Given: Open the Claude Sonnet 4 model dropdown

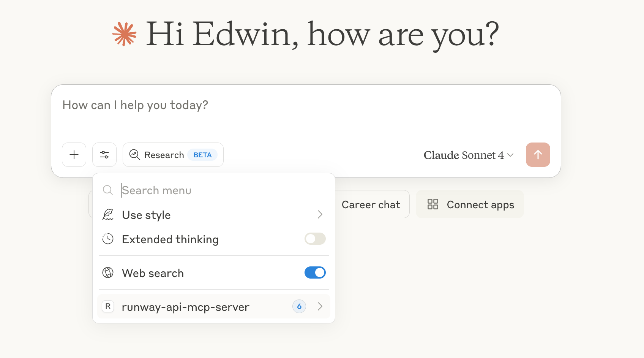Looking at the screenshot, I should click(468, 155).
